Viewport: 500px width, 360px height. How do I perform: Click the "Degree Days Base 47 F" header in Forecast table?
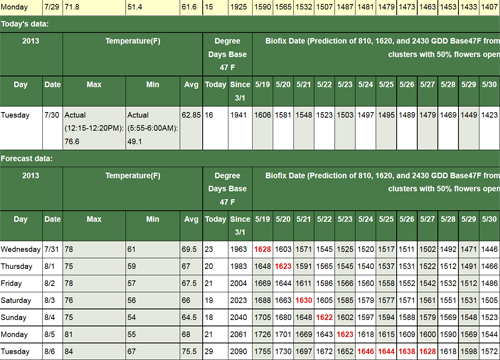pyautogui.click(x=227, y=189)
